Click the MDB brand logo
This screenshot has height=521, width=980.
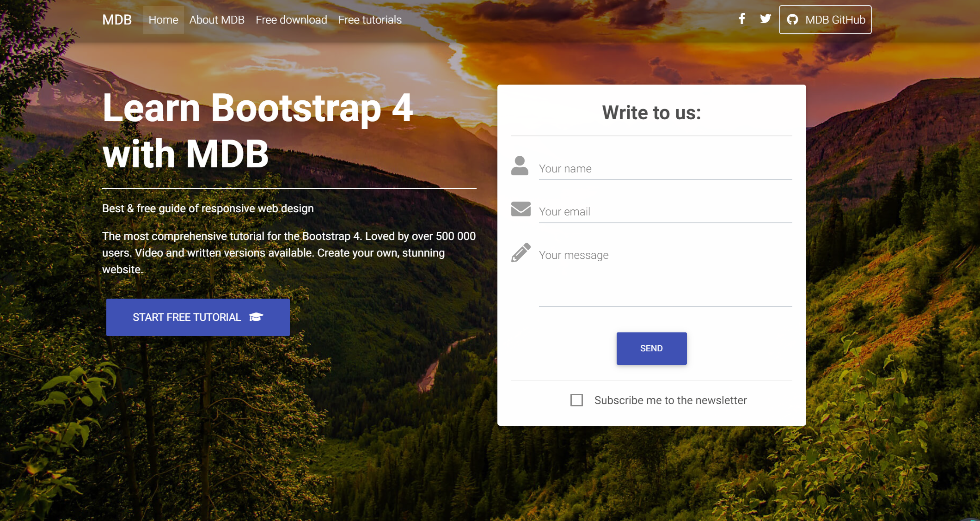(116, 19)
